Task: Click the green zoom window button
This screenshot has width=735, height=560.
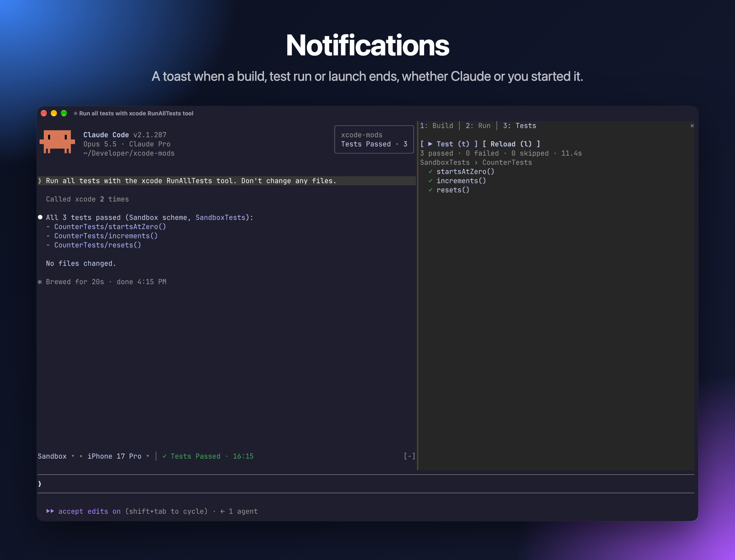Action: click(64, 113)
